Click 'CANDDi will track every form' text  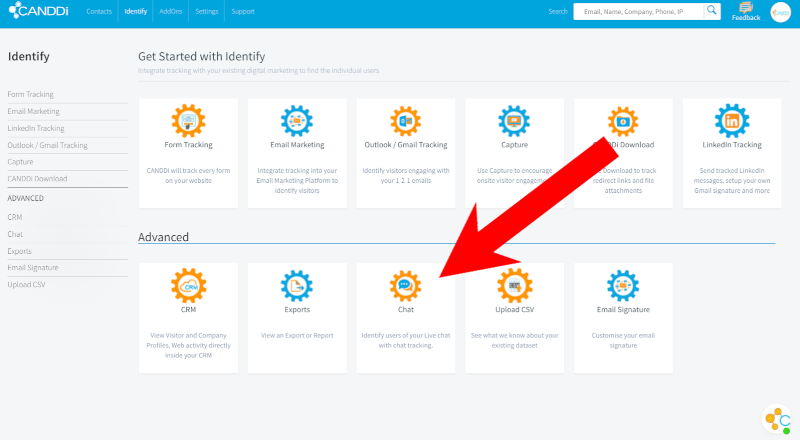[188, 170]
